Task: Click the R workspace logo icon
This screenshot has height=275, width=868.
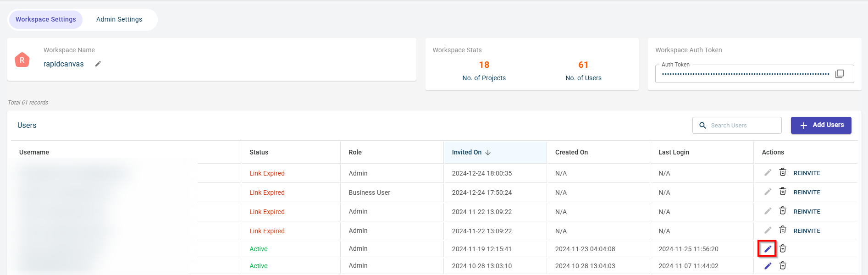Action: click(x=22, y=60)
